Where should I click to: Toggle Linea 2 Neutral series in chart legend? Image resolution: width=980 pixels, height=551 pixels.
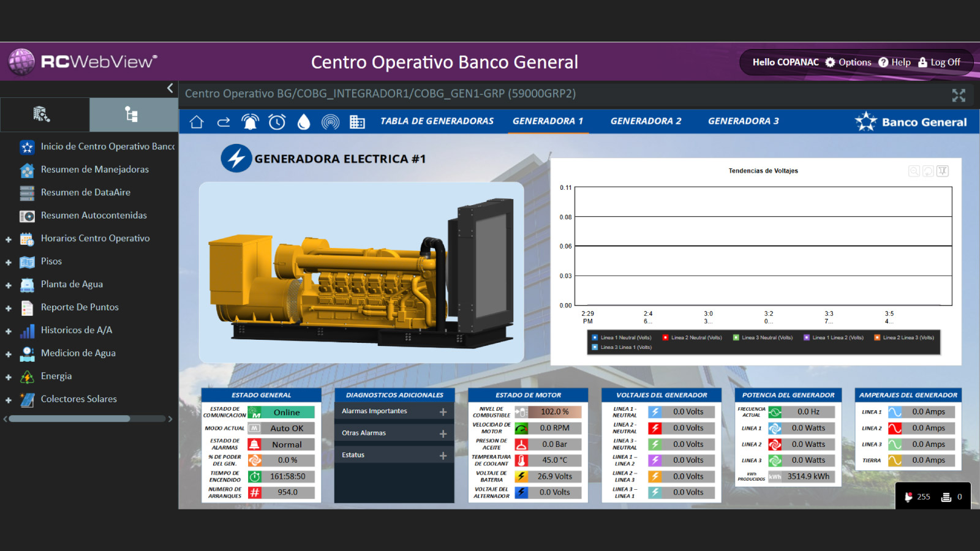[x=692, y=337]
